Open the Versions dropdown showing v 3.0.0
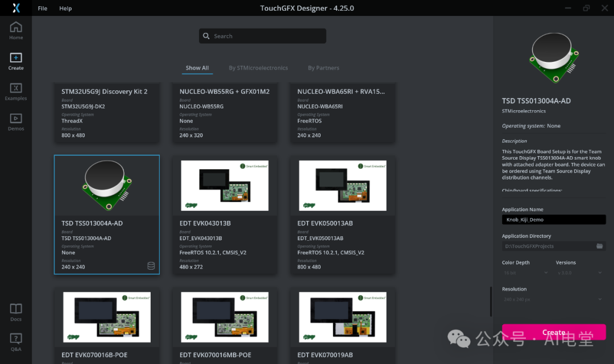The width and height of the screenshot is (614, 364). click(x=579, y=273)
